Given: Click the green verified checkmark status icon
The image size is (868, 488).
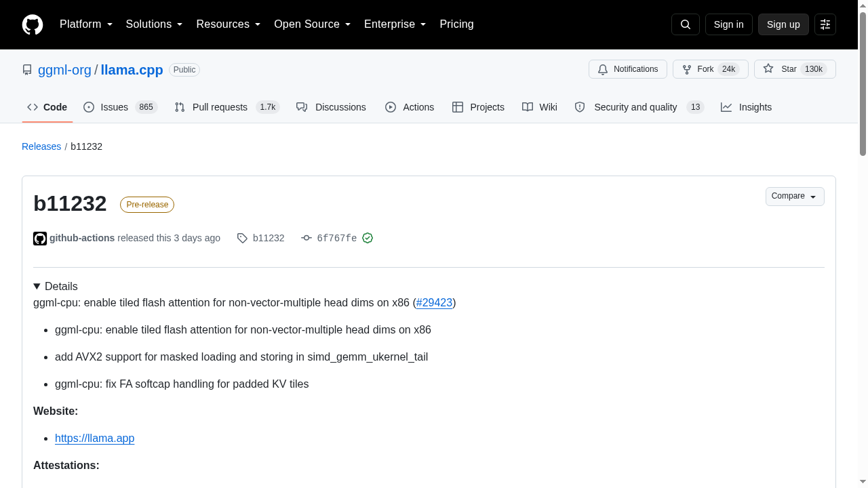Looking at the screenshot, I should point(368,238).
